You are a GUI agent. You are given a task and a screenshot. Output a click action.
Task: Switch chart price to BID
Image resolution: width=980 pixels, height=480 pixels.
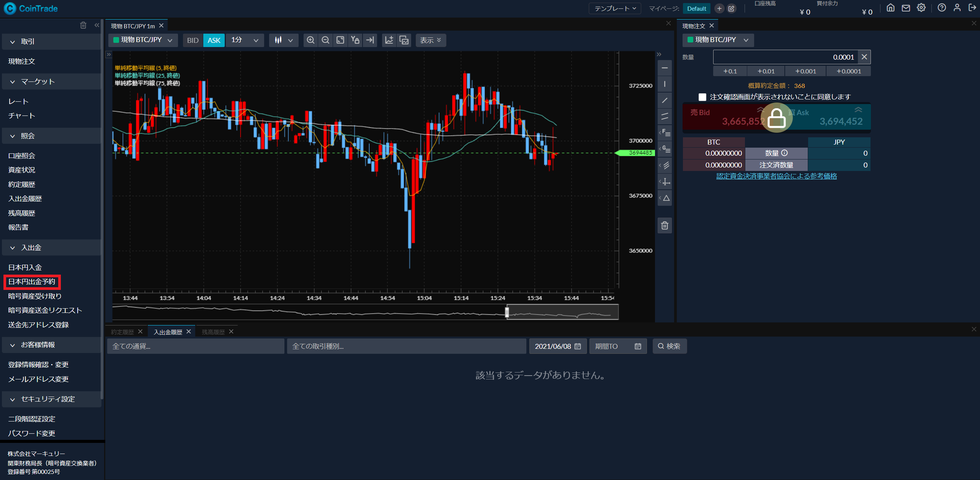(x=193, y=40)
